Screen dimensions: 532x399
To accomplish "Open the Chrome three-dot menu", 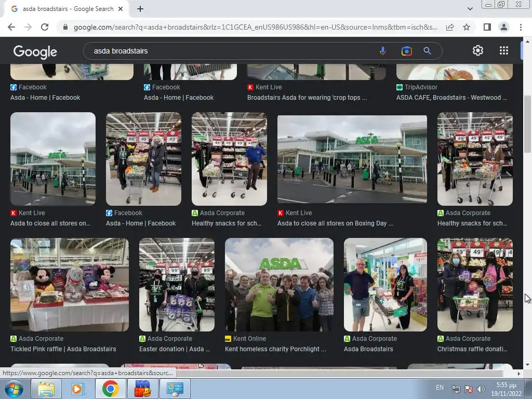I will pyautogui.click(x=521, y=27).
